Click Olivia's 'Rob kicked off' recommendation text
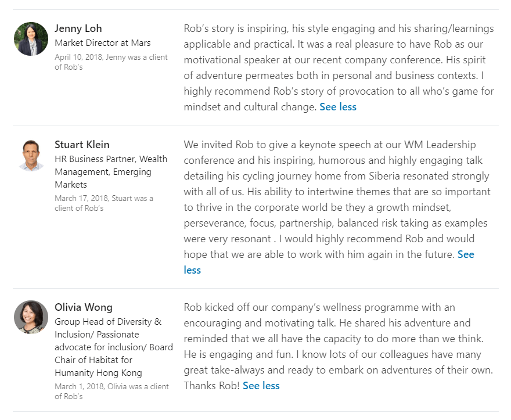The height and width of the screenshot is (420, 511). 338,338
